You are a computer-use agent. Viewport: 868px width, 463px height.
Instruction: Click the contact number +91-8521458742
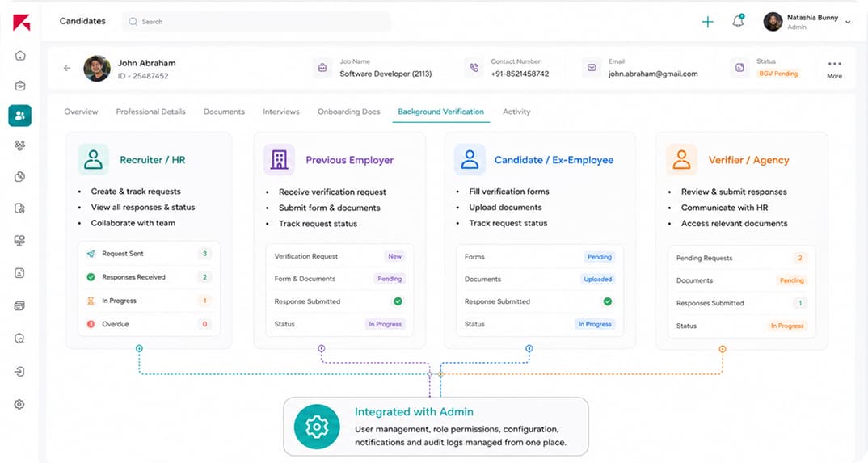(x=520, y=74)
